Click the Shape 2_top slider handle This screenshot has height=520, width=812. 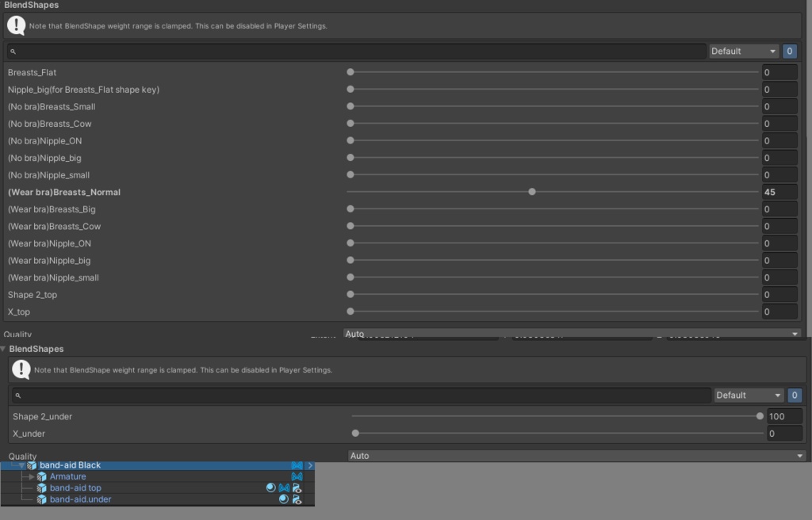(x=350, y=294)
